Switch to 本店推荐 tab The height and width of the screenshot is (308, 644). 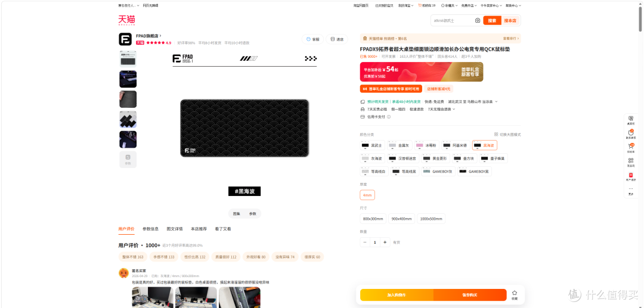click(199, 229)
